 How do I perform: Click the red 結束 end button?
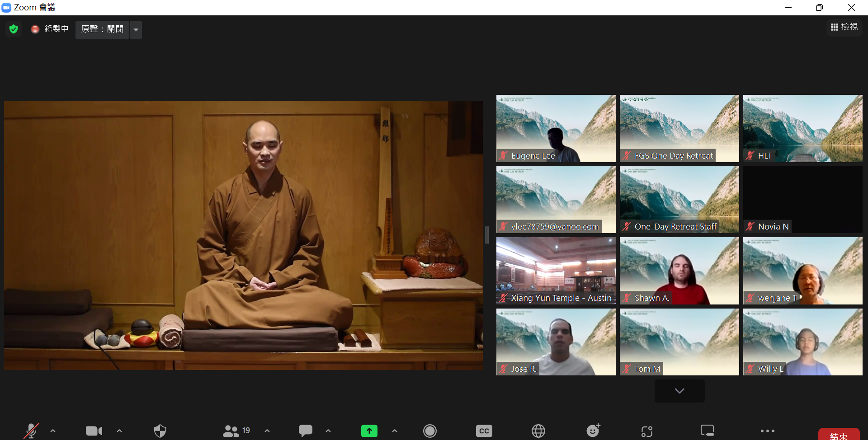(x=839, y=435)
